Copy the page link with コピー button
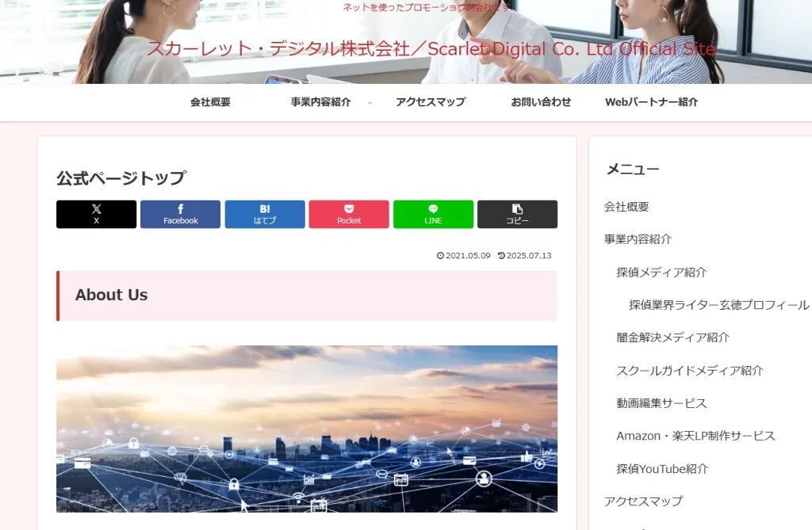This screenshot has height=530, width=812. [x=517, y=214]
